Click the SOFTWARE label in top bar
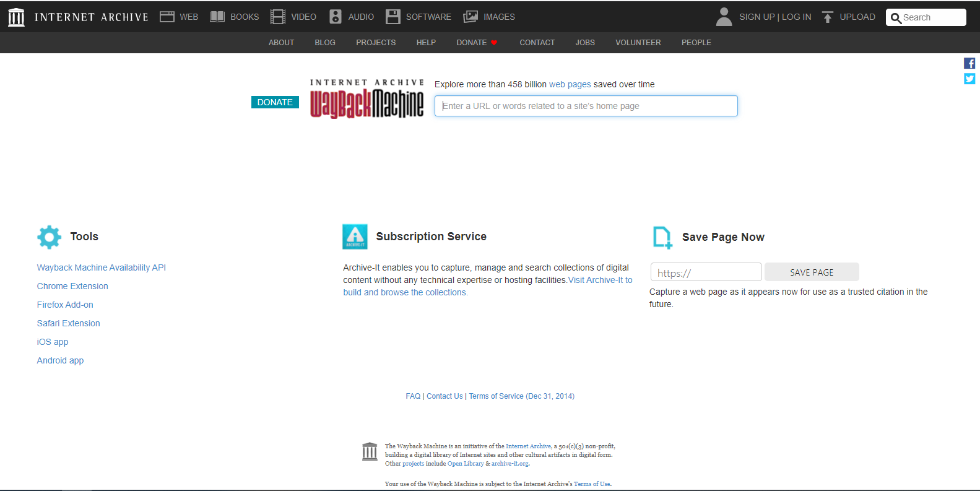The height and width of the screenshot is (491, 980). [428, 17]
